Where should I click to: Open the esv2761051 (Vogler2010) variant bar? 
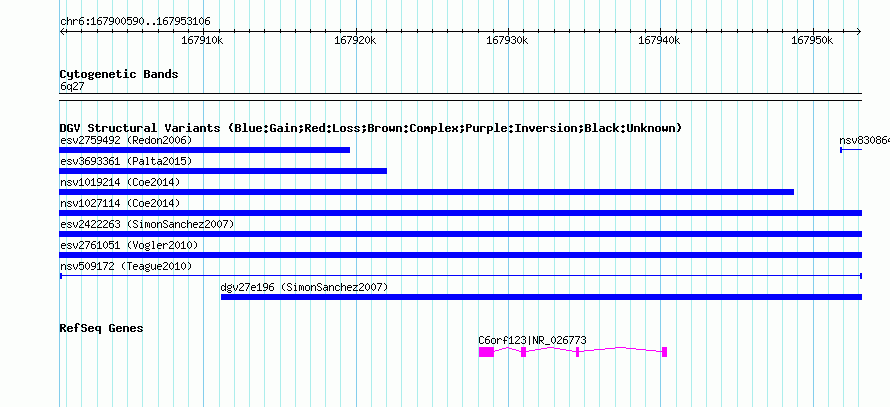pos(460,255)
